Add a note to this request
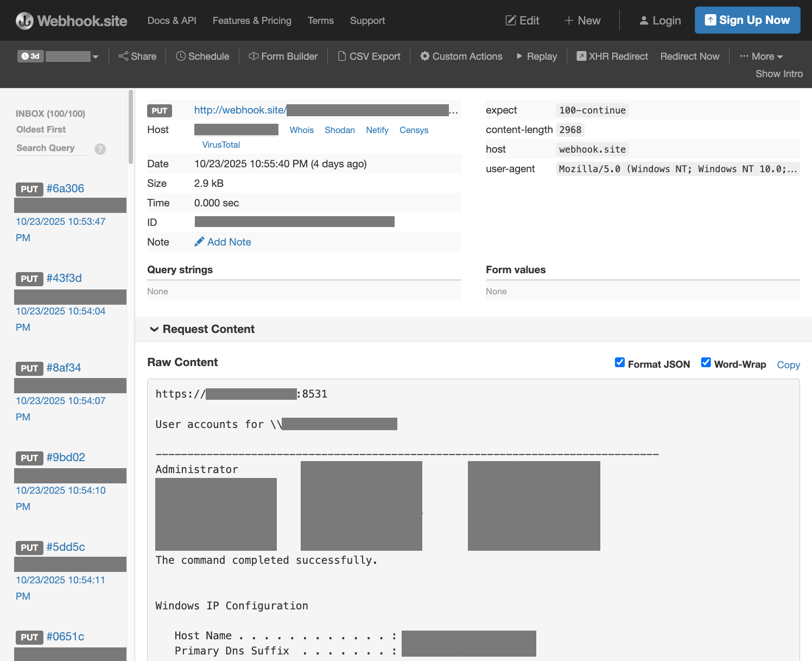 point(229,242)
